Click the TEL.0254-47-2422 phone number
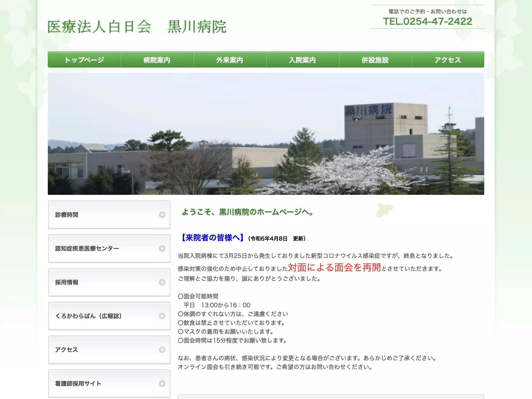 [x=428, y=22]
